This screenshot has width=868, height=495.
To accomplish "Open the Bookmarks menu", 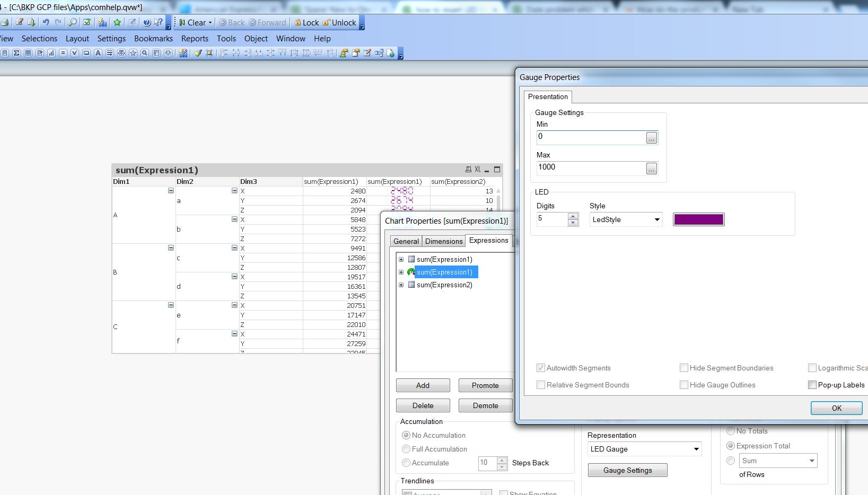I will point(153,38).
